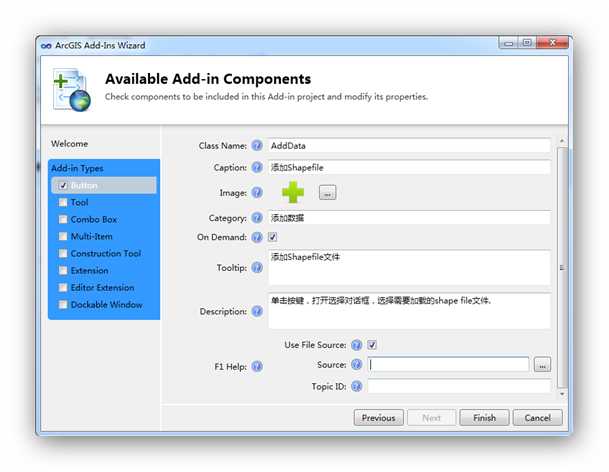The image size is (609, 472).
Task: Click the add-in globe header icon
Action: (72, 90)
